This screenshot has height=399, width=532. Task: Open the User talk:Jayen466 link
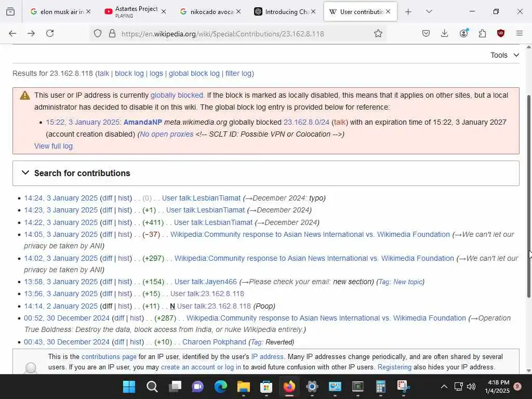click(x=206, y=282)
